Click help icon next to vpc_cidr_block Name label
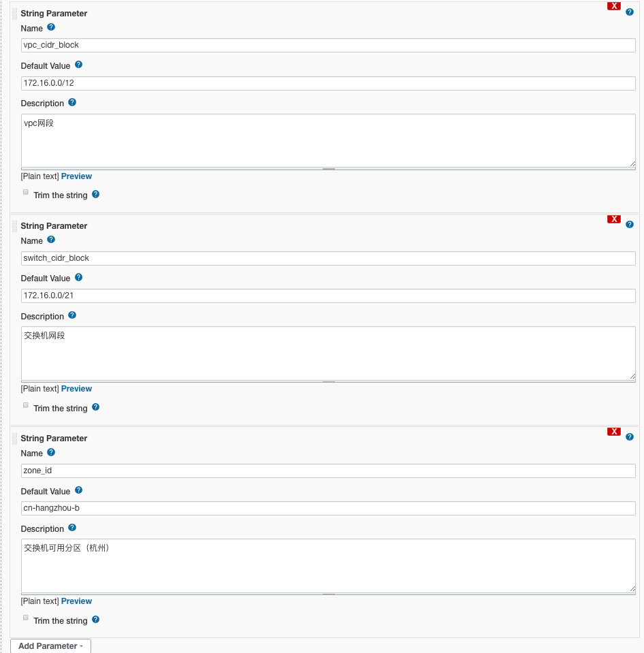644x653 pixels. [x=51, y=27]
